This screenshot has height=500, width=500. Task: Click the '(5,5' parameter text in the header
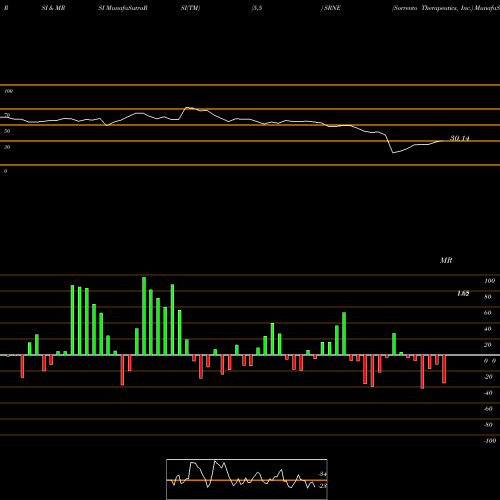(257, 8)
